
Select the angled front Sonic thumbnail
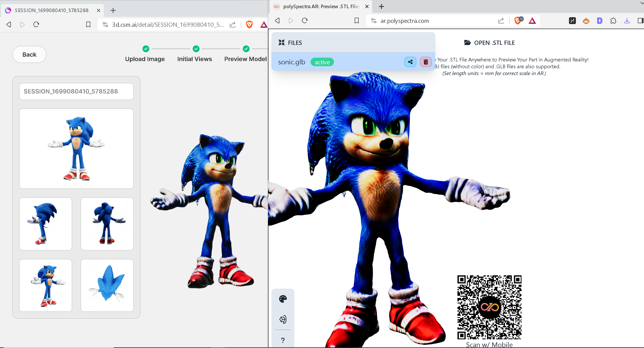(45, 285)
